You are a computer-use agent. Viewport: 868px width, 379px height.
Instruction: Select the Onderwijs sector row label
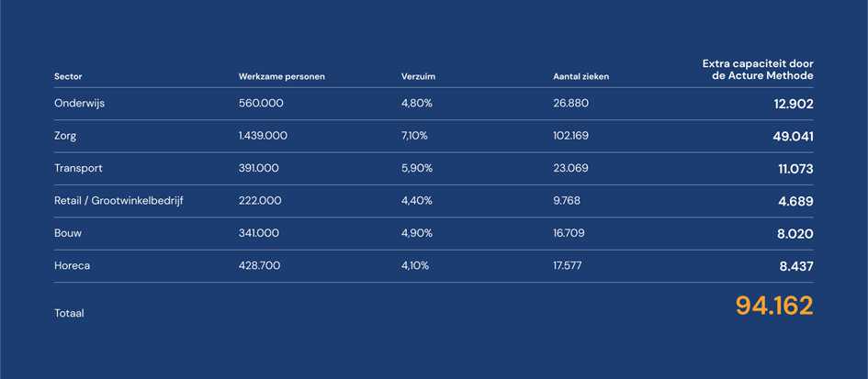click(79, 104)
